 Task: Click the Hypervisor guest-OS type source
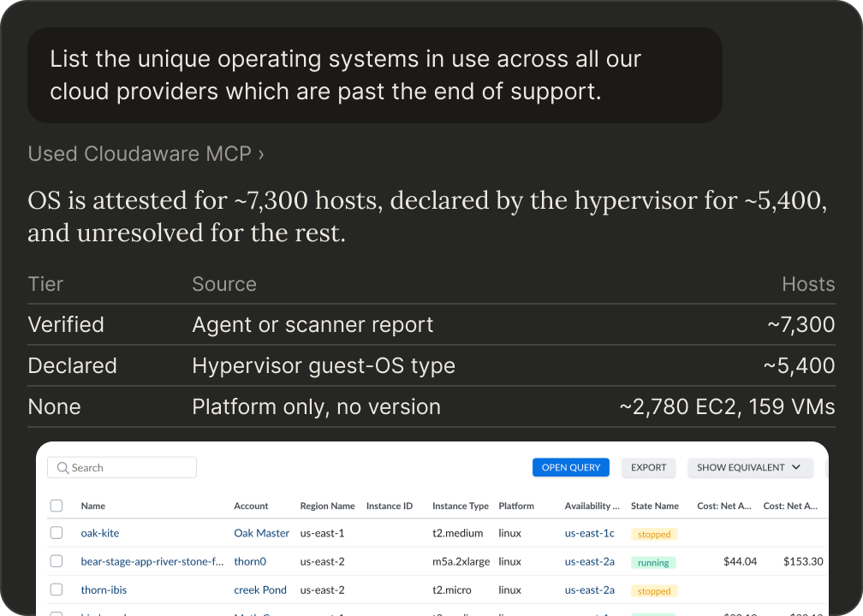324,366
